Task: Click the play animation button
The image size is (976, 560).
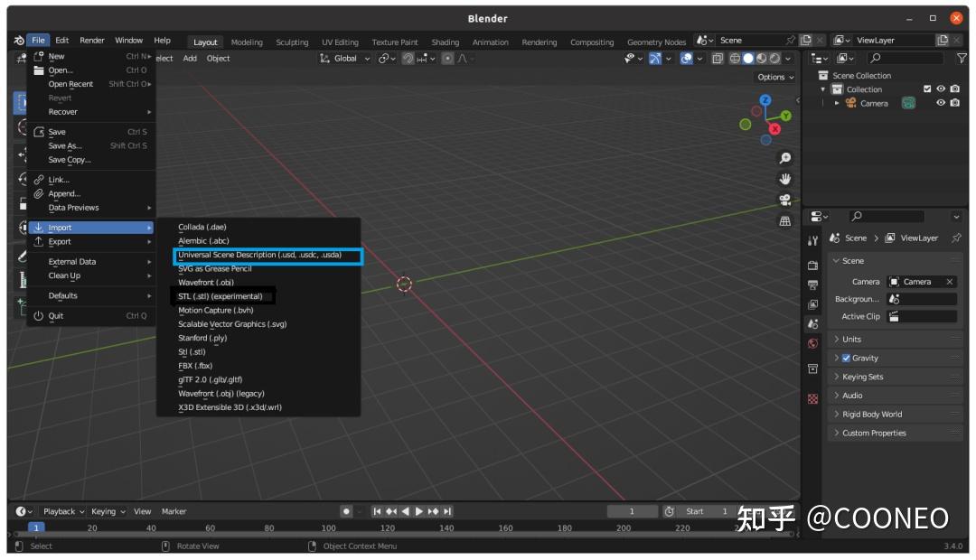Action: point(419,511)
